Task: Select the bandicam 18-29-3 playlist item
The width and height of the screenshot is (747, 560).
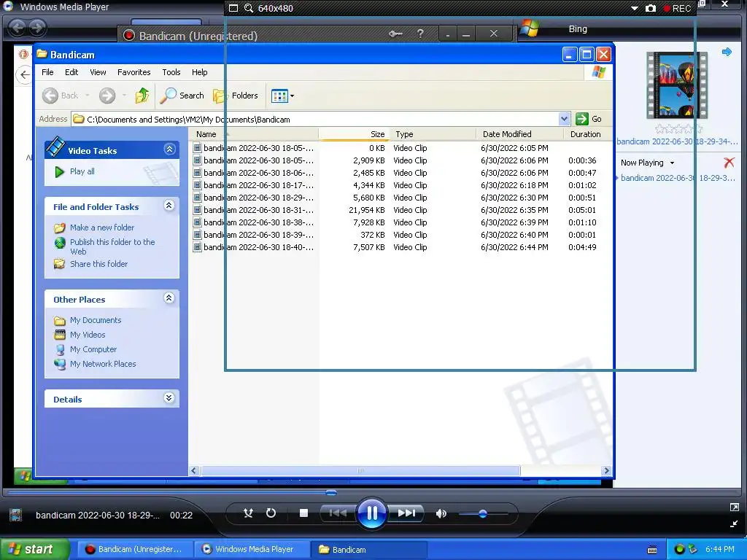Action: (x=678, y=178)
